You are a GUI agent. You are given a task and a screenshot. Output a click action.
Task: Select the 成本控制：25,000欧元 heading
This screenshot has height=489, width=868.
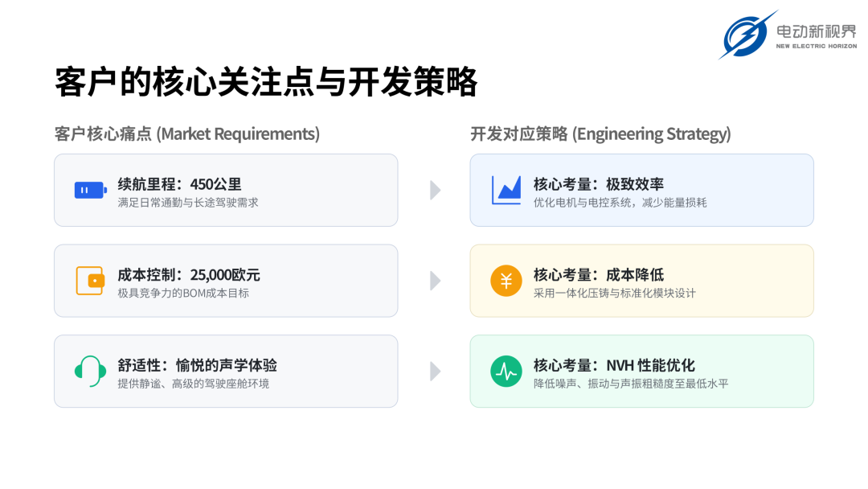coord(189,275)
